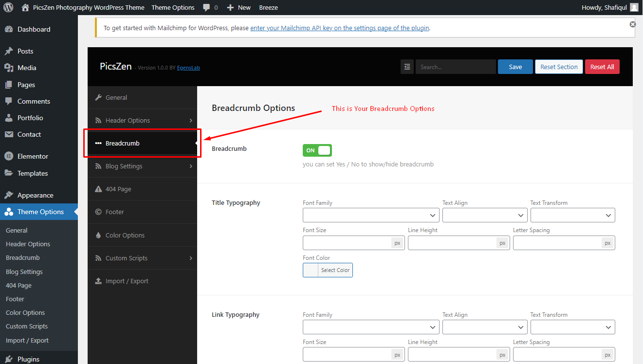Click the Color Options droplet icon
The height and width of the screenshot is (364, 643).
pyautogui.click(x=98, y=235)
